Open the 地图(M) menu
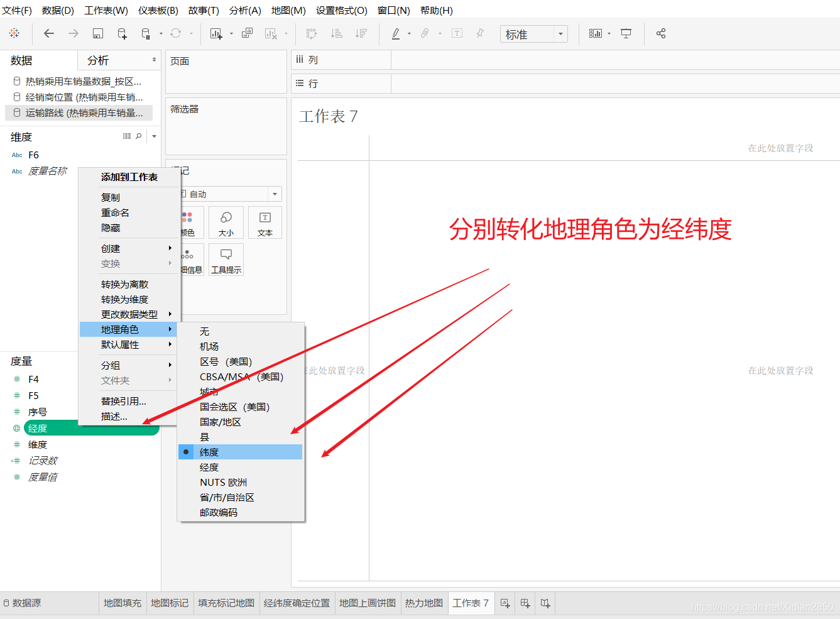The width and height of the screenshot is (840, 619). coord(288,10)
